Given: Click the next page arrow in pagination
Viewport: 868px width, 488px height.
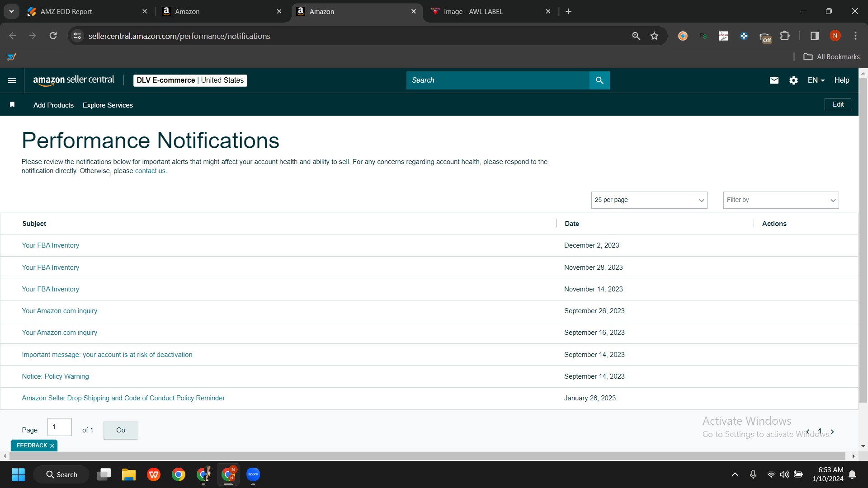Looking at the screenshot, I should 832,432.
